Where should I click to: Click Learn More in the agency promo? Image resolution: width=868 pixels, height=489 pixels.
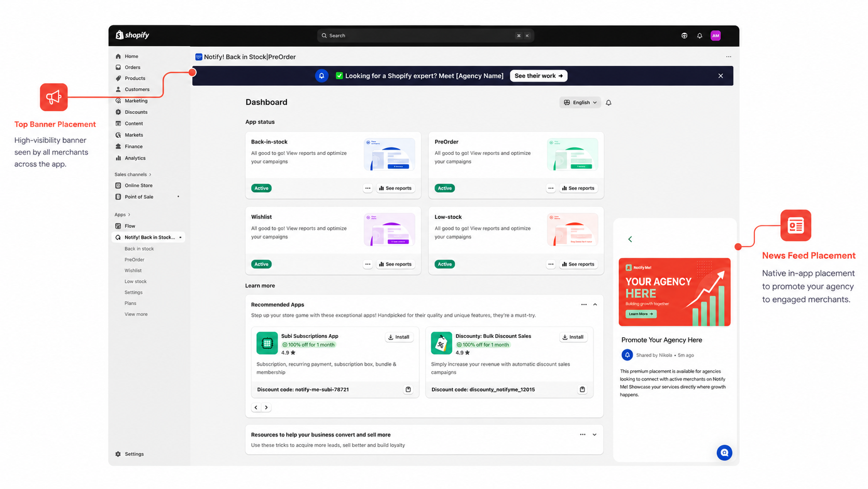tap(641, 314)
